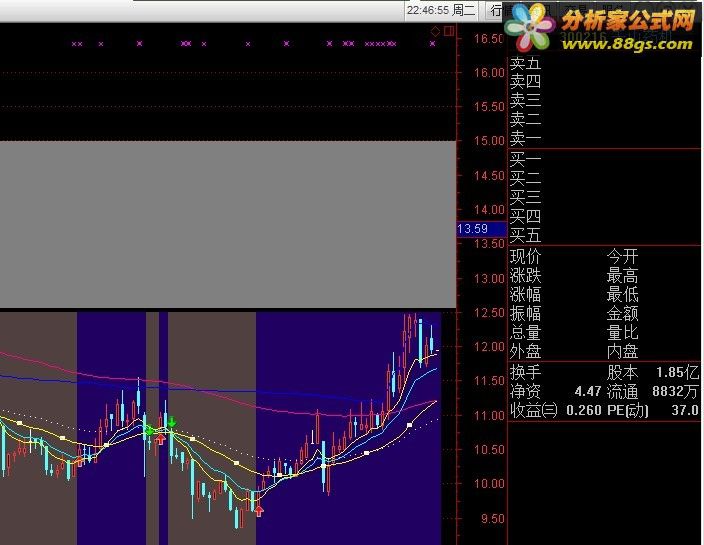Click the 流通 value 8832万
This screenshot has height=545, width=704.
tap(675, 391)
